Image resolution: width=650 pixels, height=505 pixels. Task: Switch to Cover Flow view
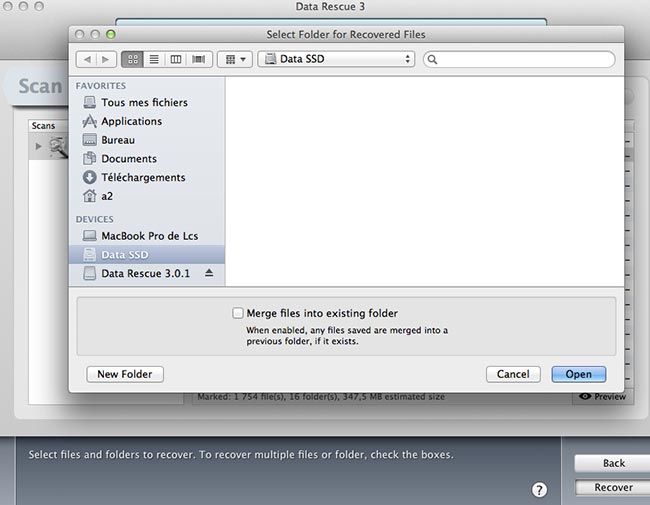coord(199,59)
